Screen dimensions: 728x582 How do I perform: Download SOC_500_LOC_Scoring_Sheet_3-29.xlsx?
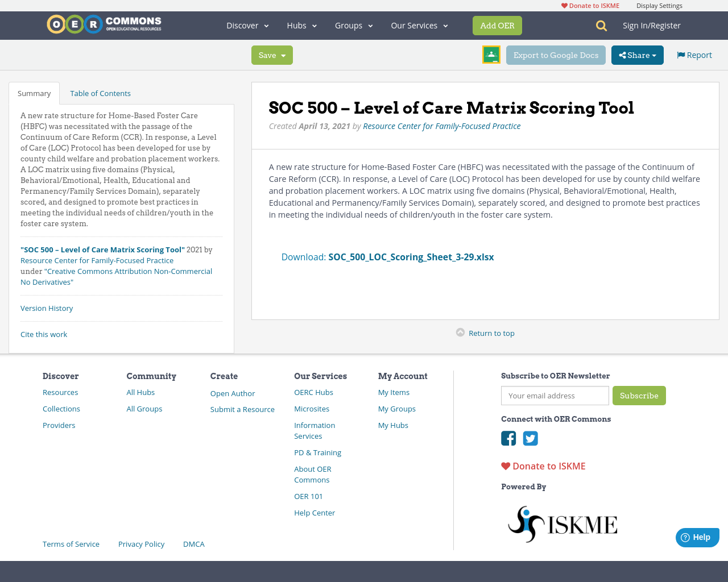(411, 256)
